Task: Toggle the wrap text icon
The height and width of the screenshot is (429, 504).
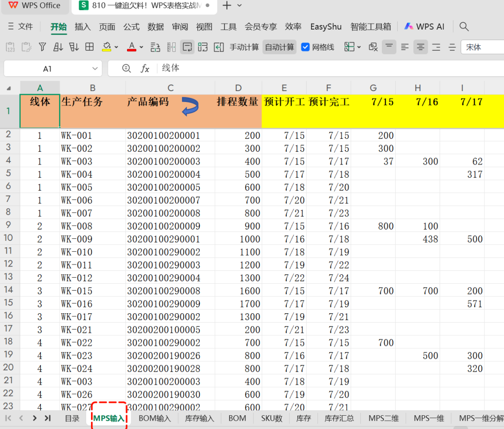Action: click(187, 47)
